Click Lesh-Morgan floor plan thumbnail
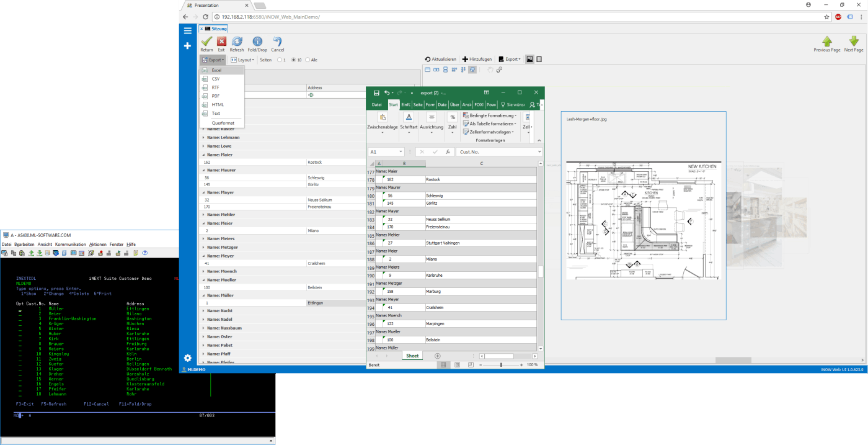Viewport: 868px width, 445px height. coord(643,220)
